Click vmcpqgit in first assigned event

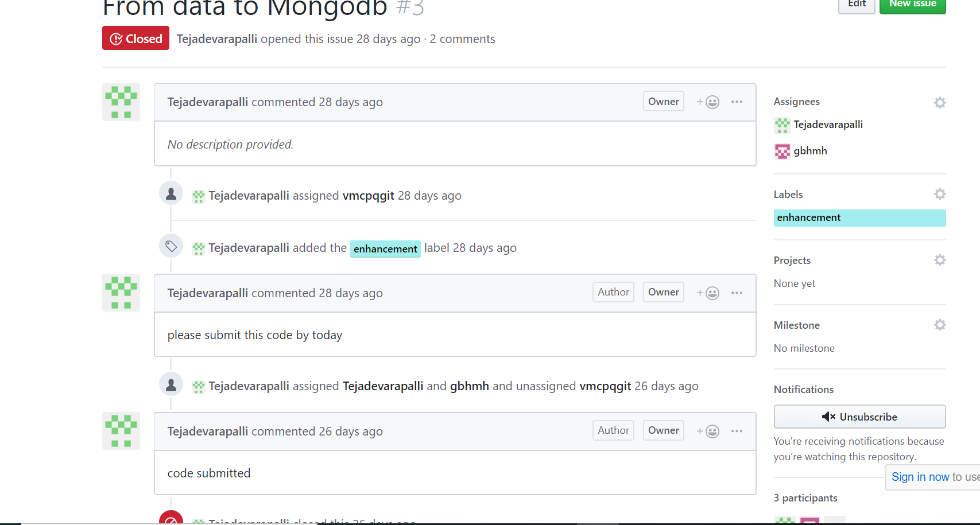[x=368, y=196]
